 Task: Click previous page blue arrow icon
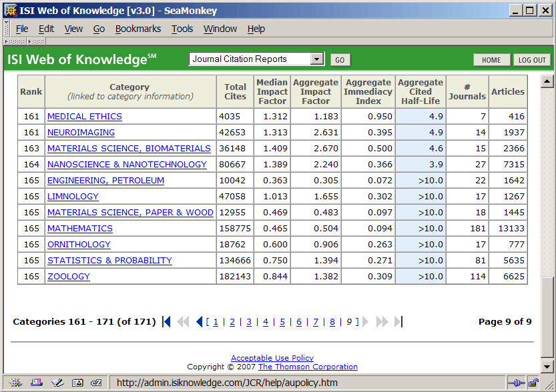[x=200, y=321]
